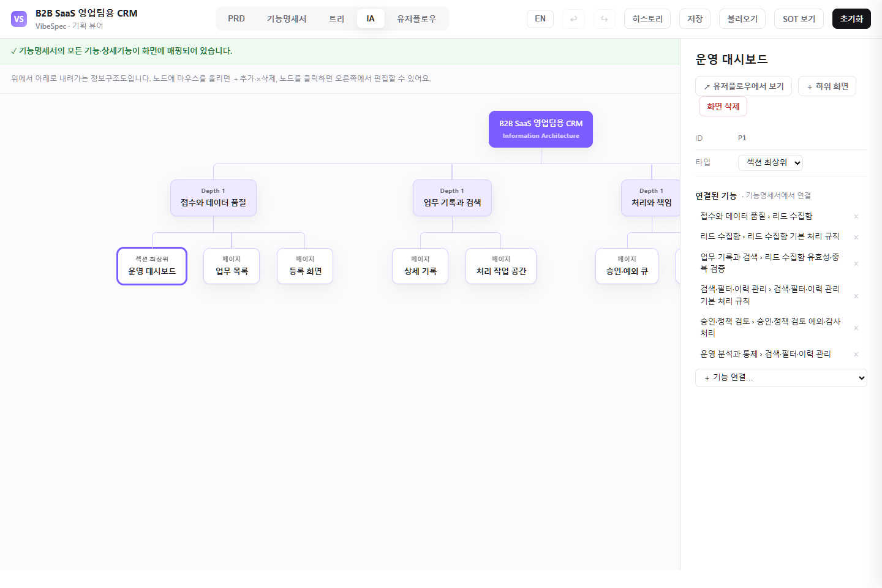Open the '+ 기능 연결...' dropdown
The image size is (882, 588).
pos(781,378)
